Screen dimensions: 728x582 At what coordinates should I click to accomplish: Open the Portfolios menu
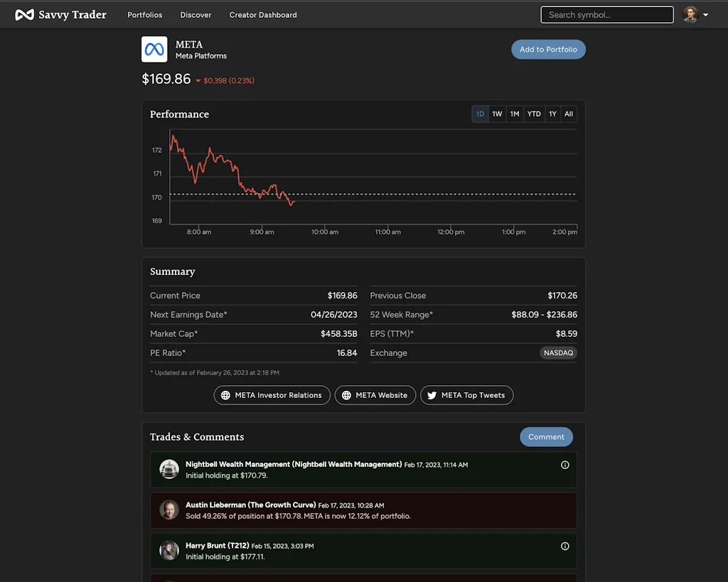point(145,14)
